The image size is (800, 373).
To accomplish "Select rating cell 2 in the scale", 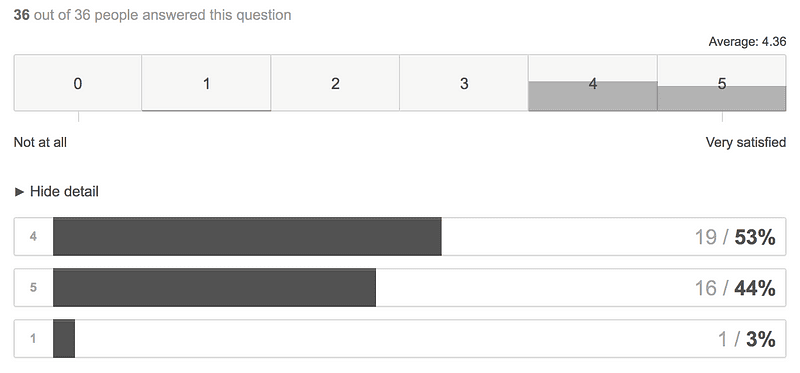I will click(335, 83).
